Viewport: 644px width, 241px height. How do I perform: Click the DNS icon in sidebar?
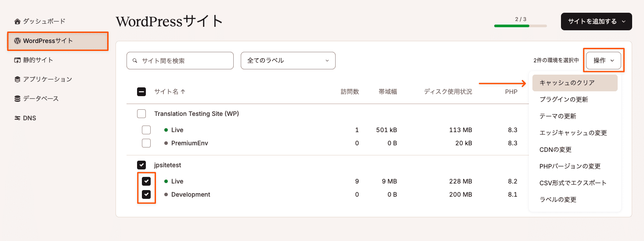point(18,118)
